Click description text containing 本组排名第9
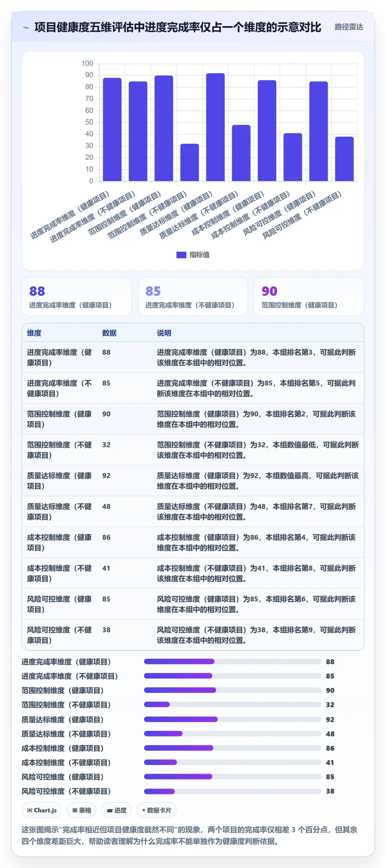Screen dimensions: 386x868 tap(256, 635)
